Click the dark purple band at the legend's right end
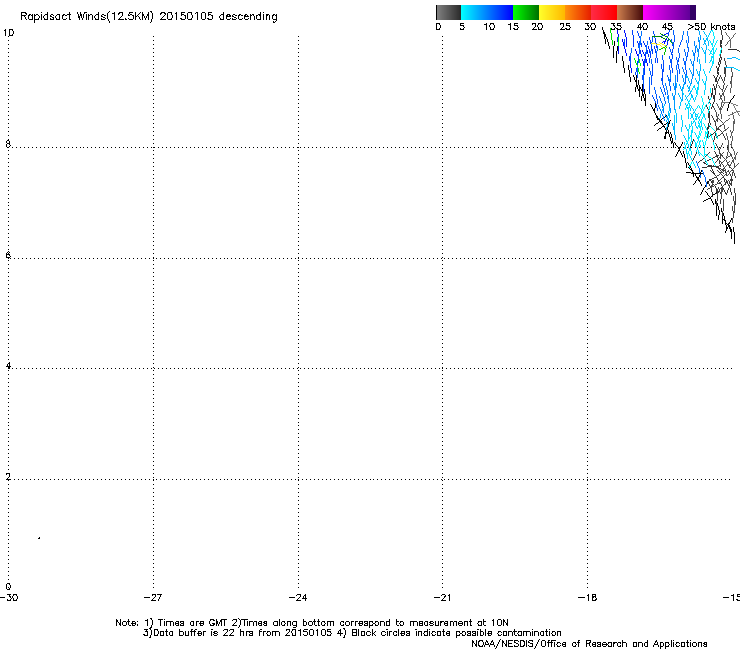The height and width of the screenshot is (650, 740). click(x=692, y=12)
